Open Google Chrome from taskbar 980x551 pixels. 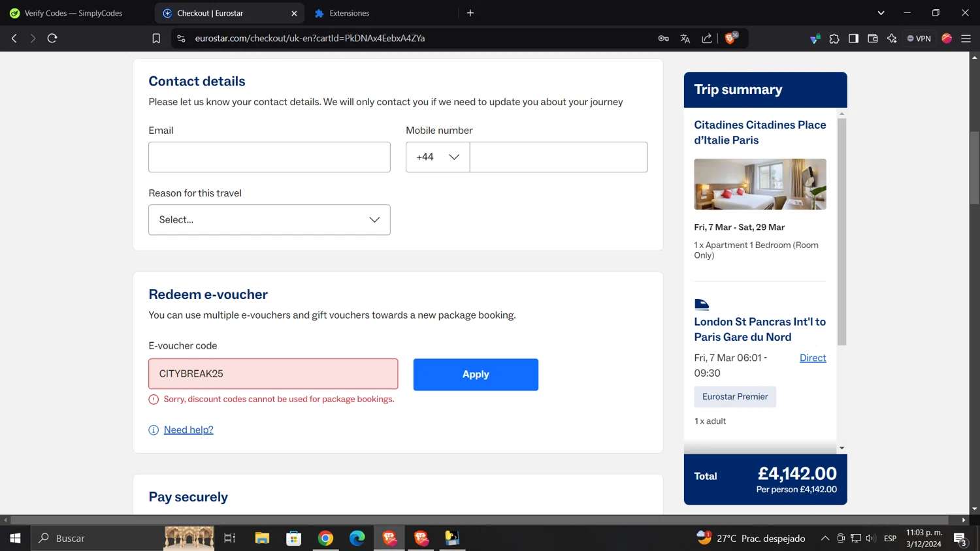[325, 538]
